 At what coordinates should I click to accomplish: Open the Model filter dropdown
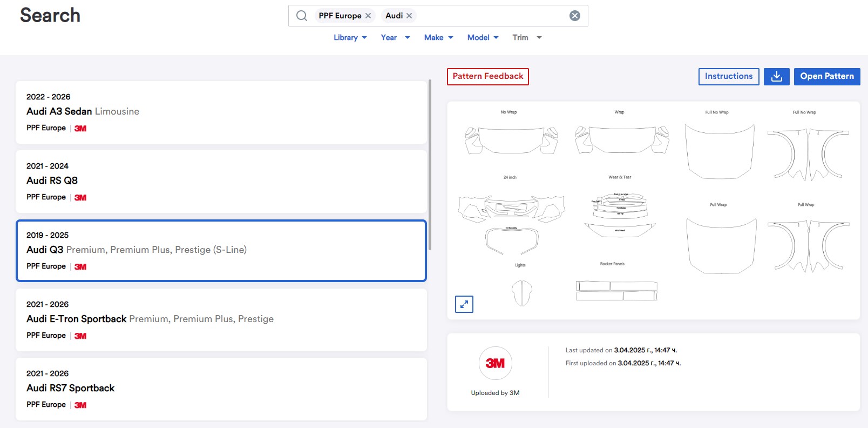[483, 37]
